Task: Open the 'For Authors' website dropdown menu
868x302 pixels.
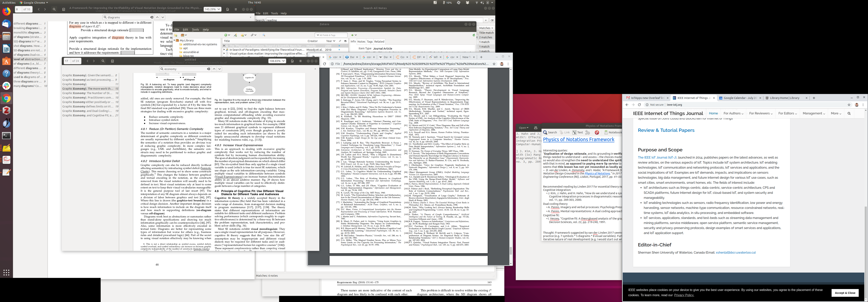Action: coord(733,113)
